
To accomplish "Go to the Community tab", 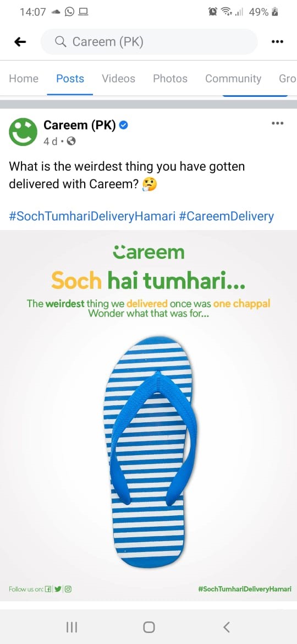I will coord(233,79).
